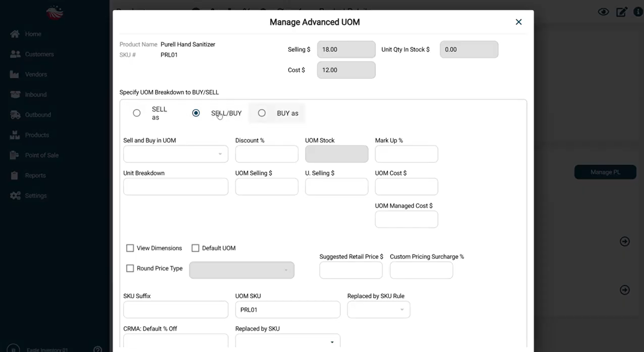Enable the View Dimensions checkbox

pyautogui.click(x=130, y=248)
